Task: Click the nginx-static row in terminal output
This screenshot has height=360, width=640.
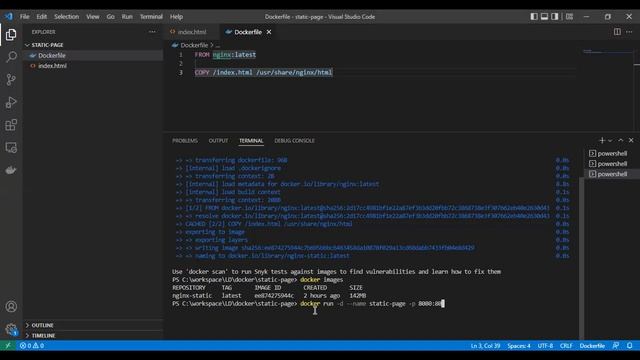Action: click(x=269, y=296)
